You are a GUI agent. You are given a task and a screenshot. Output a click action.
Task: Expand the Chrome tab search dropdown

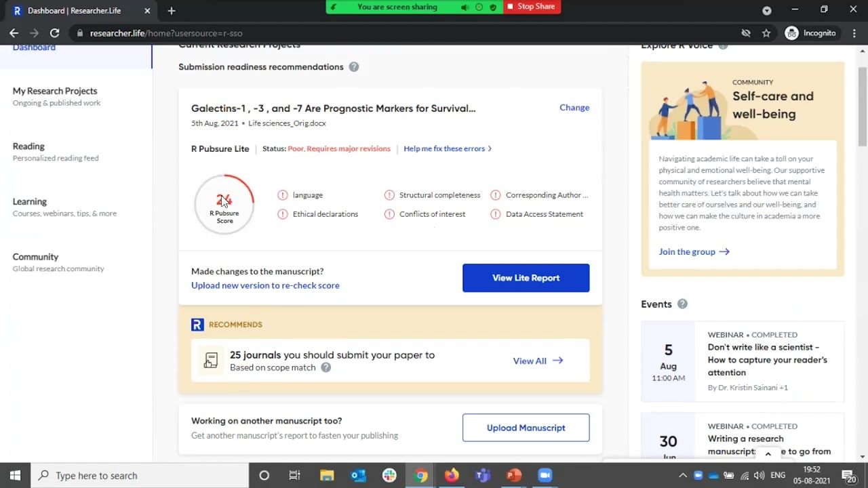point(767,11)
